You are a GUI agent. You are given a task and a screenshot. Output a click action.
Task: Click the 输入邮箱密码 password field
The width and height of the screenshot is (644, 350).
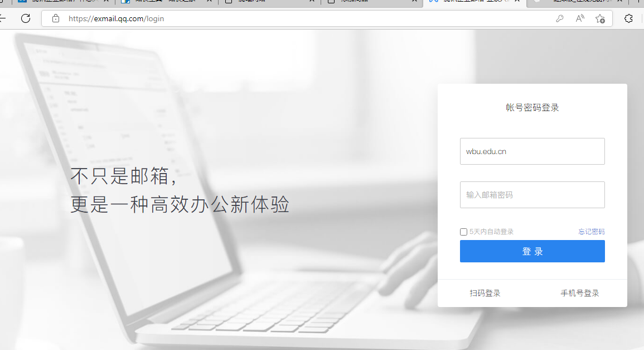(532, 194)
